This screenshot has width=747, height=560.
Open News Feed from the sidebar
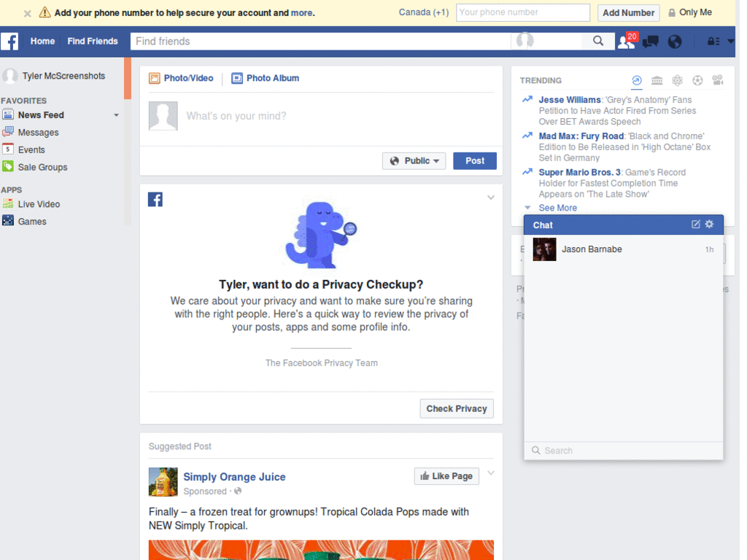coord(41,114)
